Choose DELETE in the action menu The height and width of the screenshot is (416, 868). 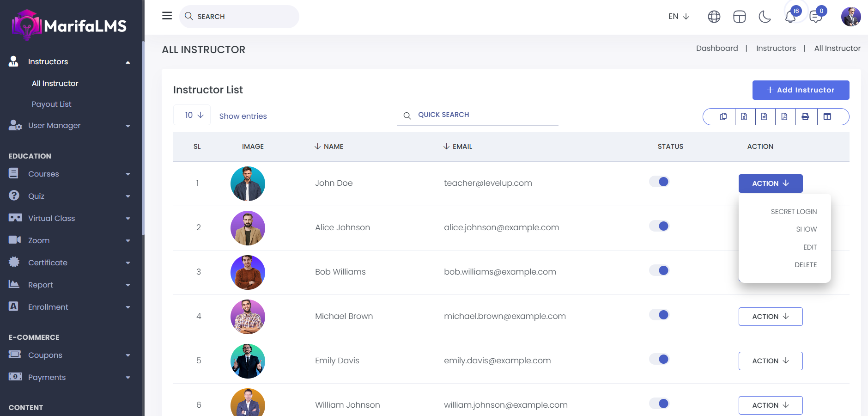[805, 265]
